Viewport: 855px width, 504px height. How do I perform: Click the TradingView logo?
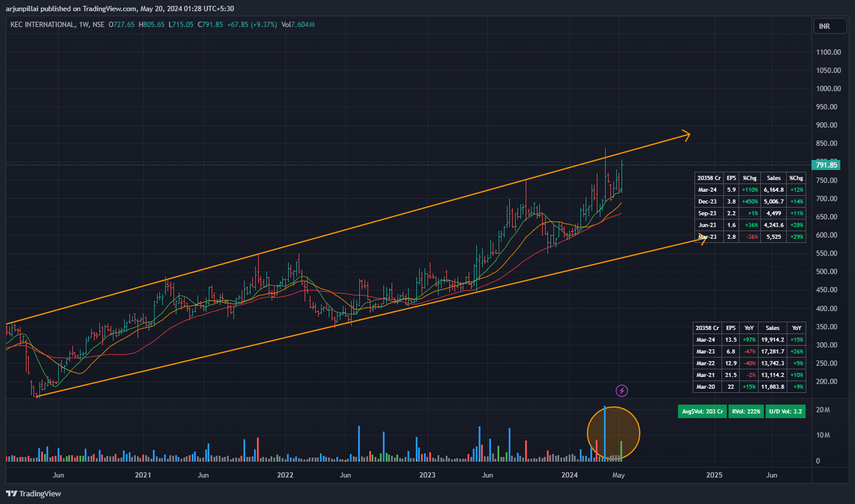34,493
